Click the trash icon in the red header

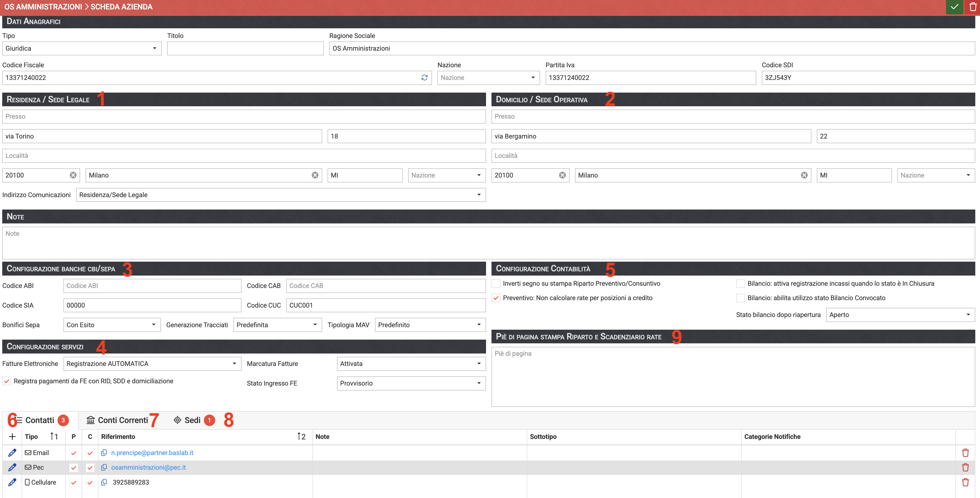click(x=973, y=7)
